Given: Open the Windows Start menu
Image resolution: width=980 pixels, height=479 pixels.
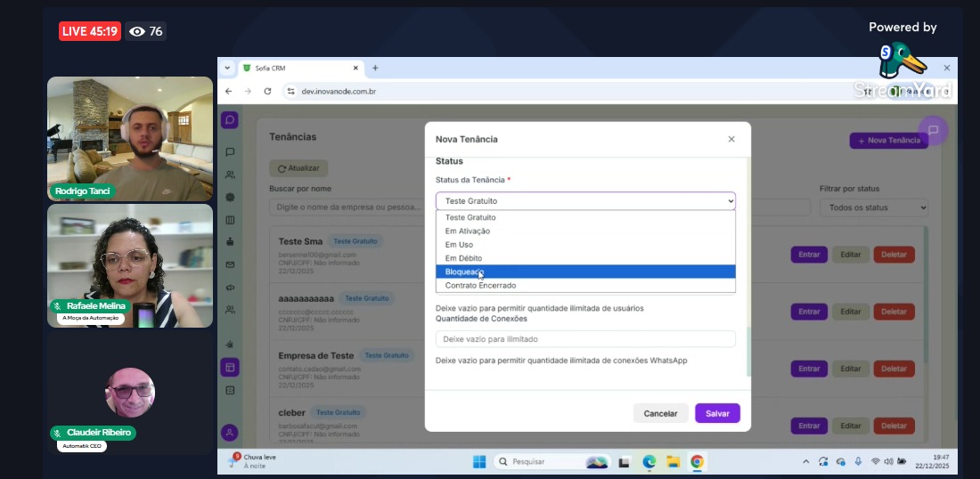Looking at the screenshot, I should (x=479, y=461).
